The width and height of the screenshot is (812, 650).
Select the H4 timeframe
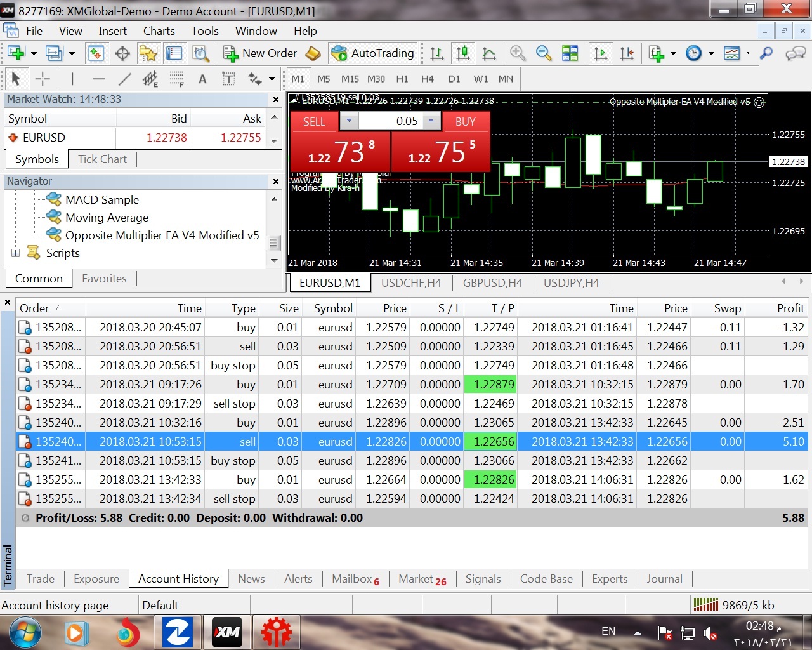click(x=428, y=79)
